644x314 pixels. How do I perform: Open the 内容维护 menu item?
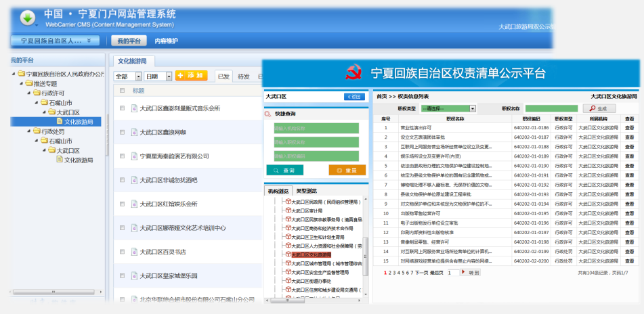[167, 41]
